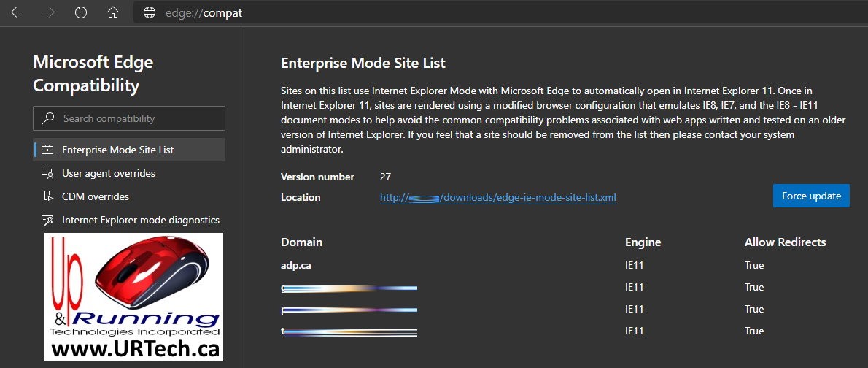
Task: Open the edge-ie-mode-site-list.xml location link
Action: click(x=498, y=197)
